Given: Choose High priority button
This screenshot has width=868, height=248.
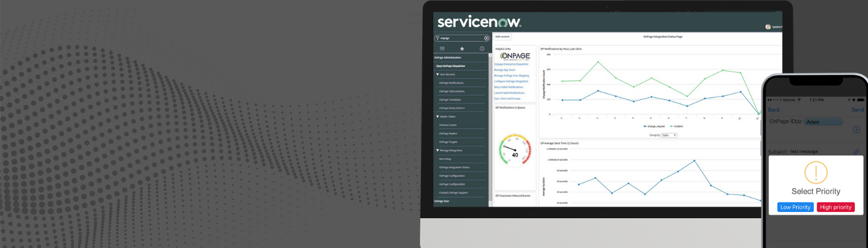Looking at the screenshot, I should coord(835,207).
